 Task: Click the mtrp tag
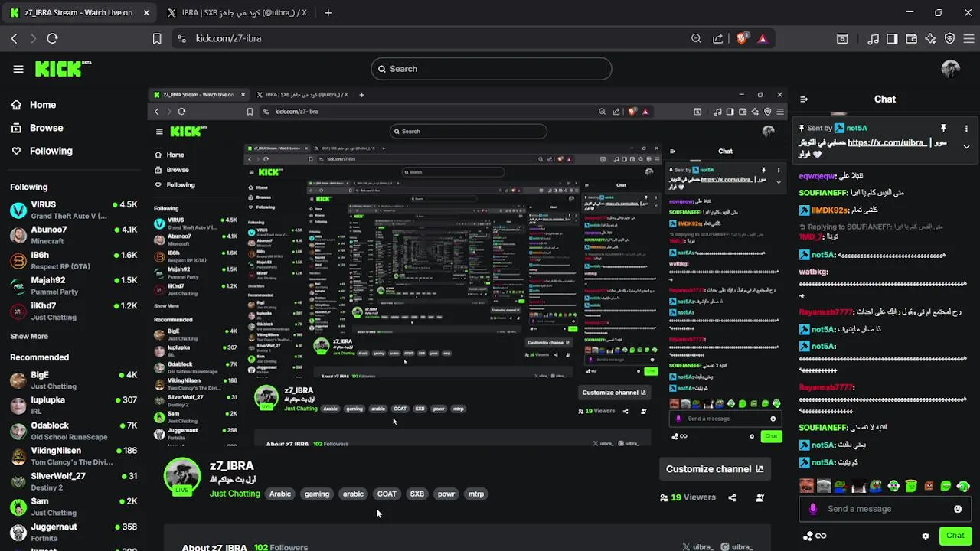click(476, 494)
